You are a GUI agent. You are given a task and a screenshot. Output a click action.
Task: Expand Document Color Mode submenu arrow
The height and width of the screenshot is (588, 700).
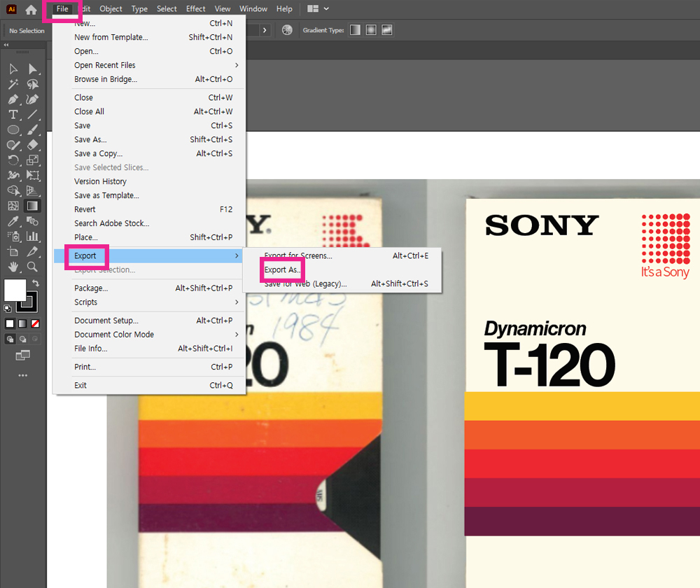(x=237, y=335)
